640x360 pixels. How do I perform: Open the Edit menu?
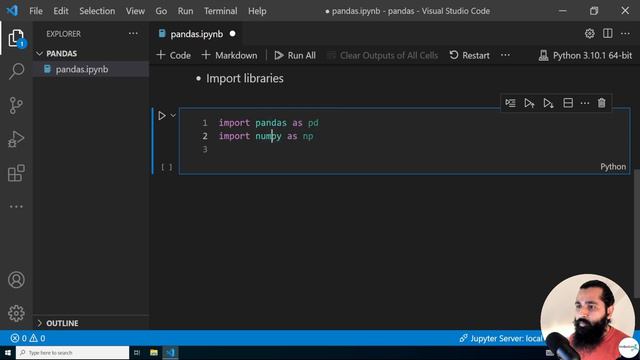(x=61, y=11)
